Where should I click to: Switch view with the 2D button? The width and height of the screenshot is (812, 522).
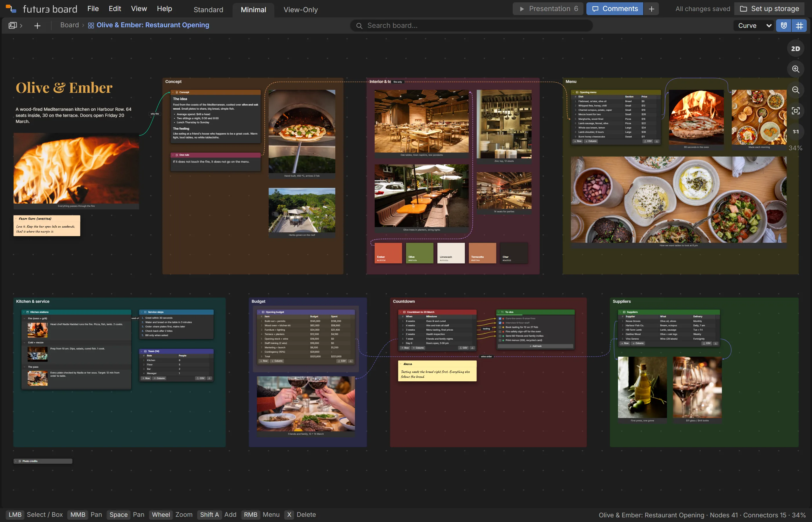pos(795,48)
